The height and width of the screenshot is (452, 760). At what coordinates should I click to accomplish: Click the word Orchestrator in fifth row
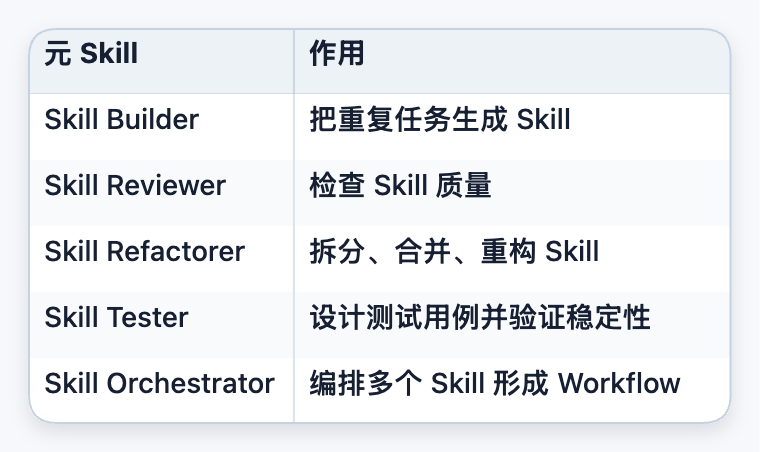190,383
